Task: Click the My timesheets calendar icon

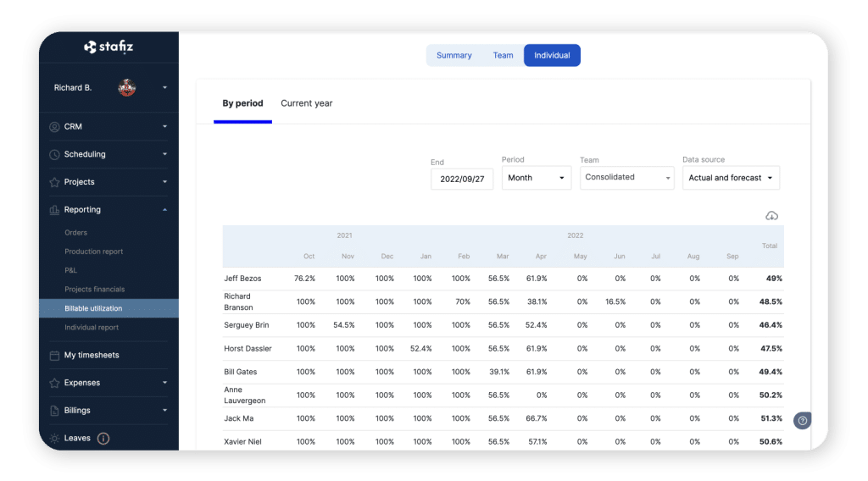Action: [54, 356]
